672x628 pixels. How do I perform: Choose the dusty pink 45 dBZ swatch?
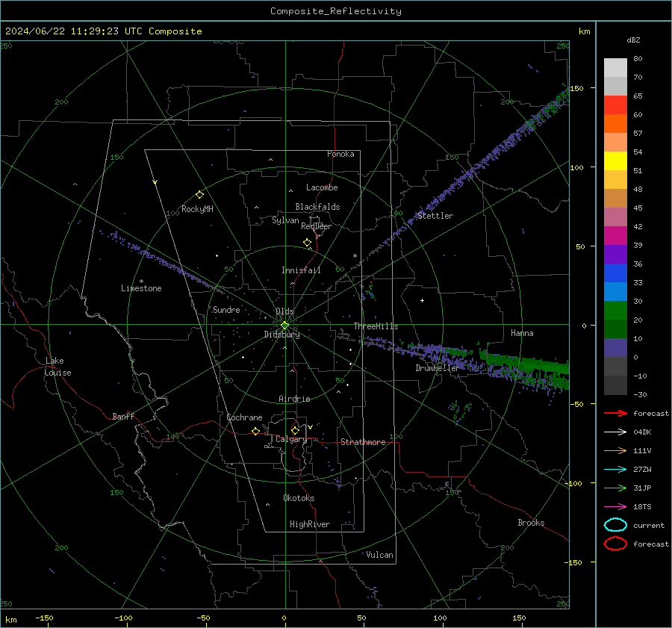615,217
